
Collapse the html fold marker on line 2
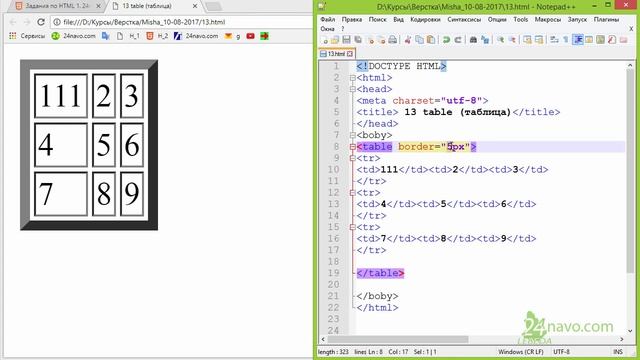pyautogui.click(x=353, y=78)
